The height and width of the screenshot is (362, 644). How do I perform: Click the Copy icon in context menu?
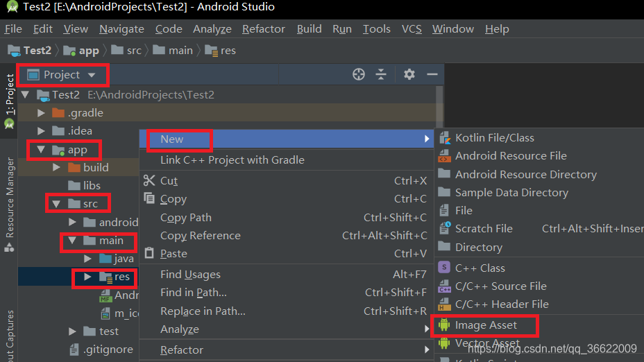pos(149,198)
